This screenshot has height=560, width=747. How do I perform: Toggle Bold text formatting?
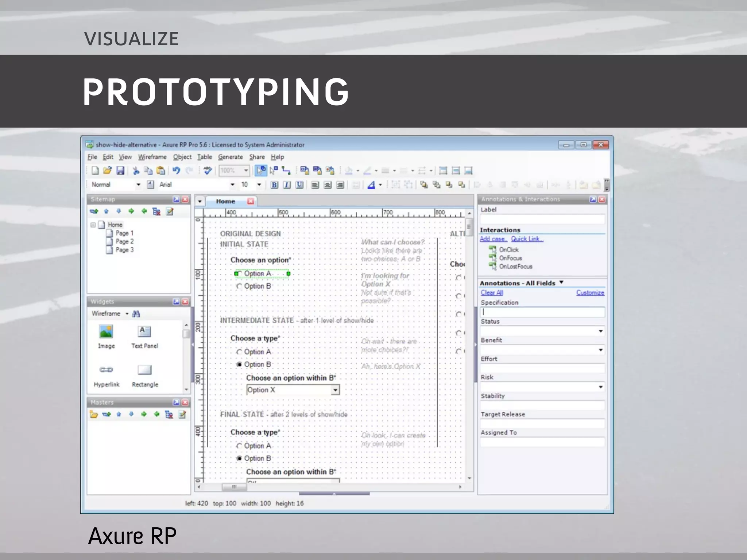[274, 185]
